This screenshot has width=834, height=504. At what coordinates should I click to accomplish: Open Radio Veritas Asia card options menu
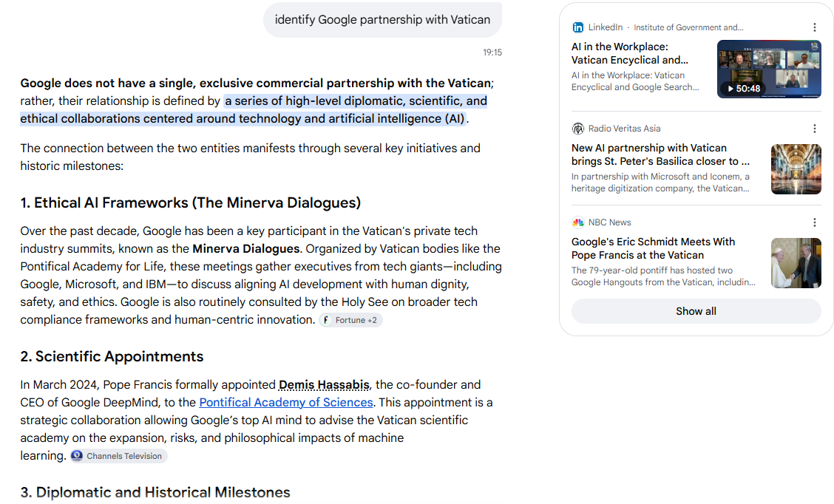tap(814, 129)
